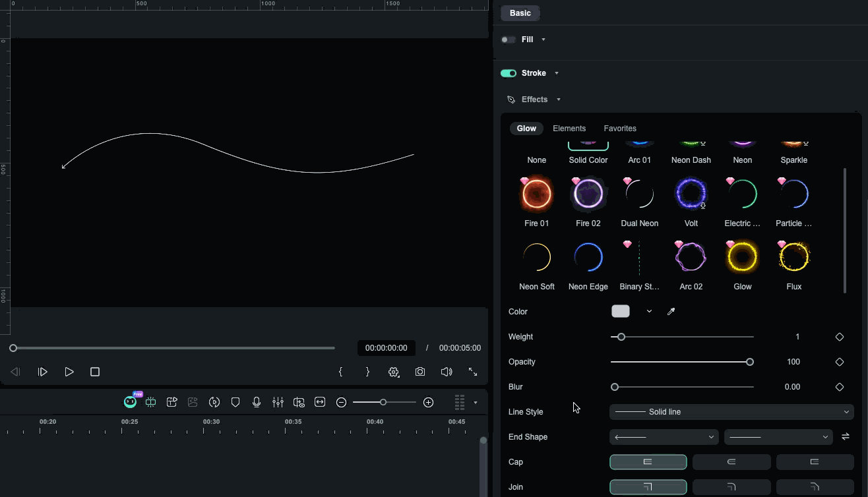Image resolution: width=868 pixels, height=497 pixels.
Task: Expand the Effects section
Action: tap(558, 99)
